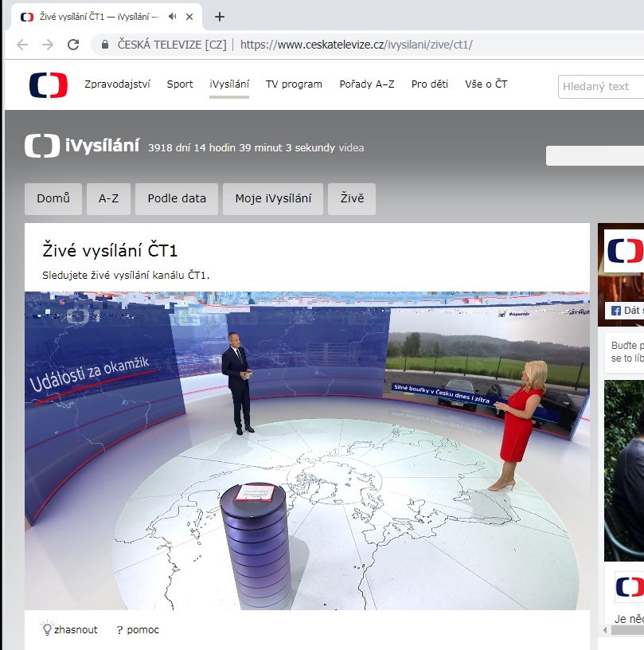Click the lightbulb icon next to zhasnout
This screenshot has height=650, width=644.
coord(46,628)
